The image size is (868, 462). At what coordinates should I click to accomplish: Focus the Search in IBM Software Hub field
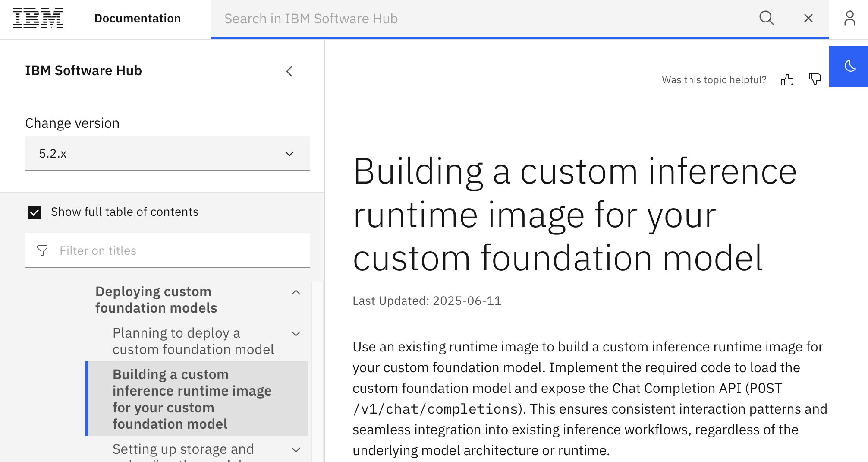coord(483,19)
